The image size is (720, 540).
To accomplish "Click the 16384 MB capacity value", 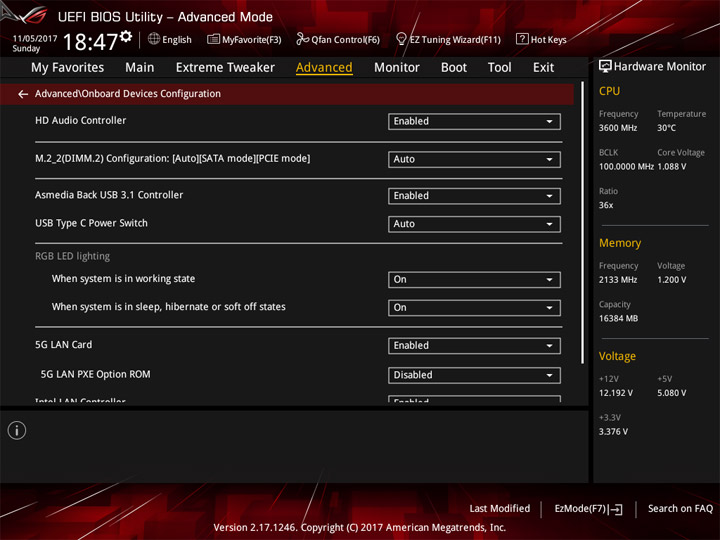I will pos(618,318).
